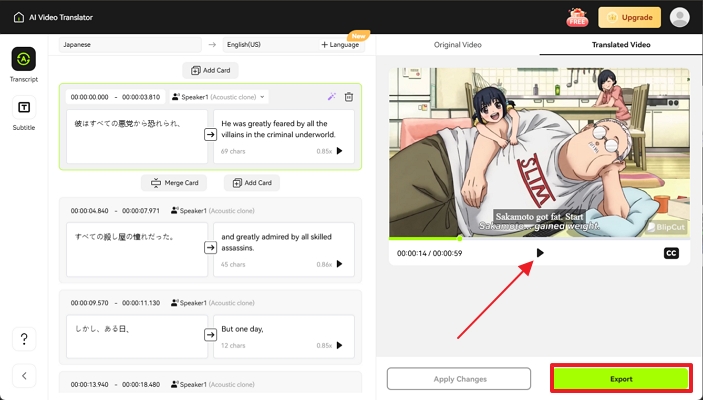Click the add Language button
Screen dimensions: 703x400
[x=340, y=44]
